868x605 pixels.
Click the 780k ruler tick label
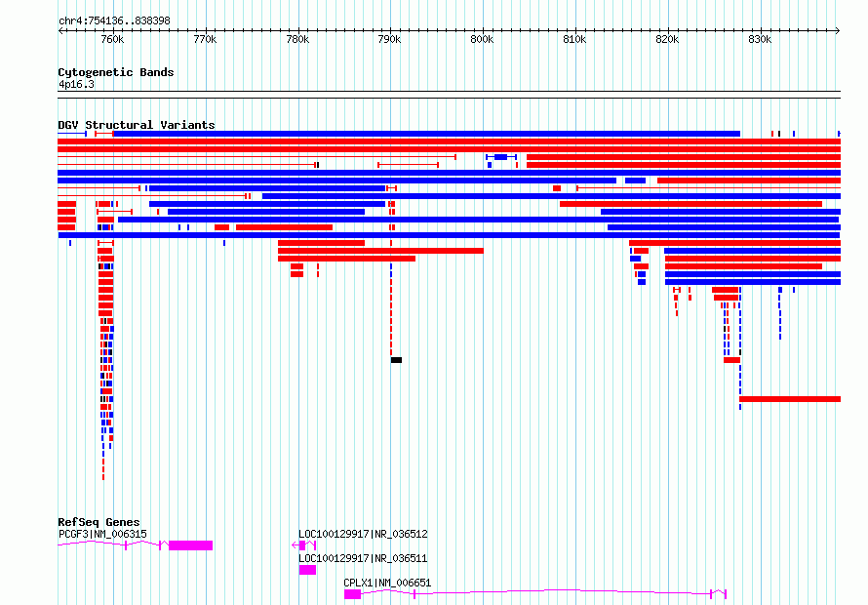[x=297, y=39]
